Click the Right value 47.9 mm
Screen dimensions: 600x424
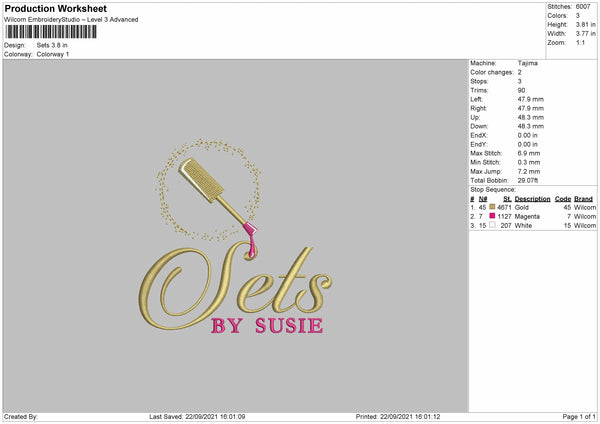(x=530, y=108)
